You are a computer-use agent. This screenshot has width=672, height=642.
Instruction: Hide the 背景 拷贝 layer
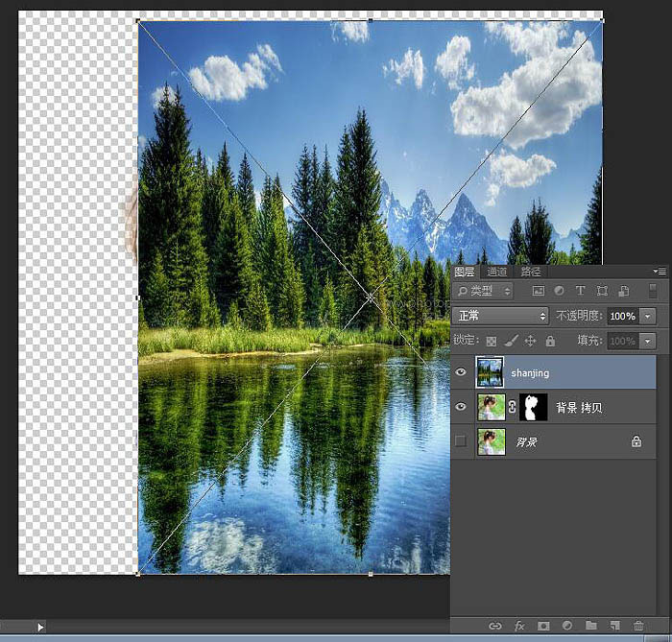pos(461,406)
